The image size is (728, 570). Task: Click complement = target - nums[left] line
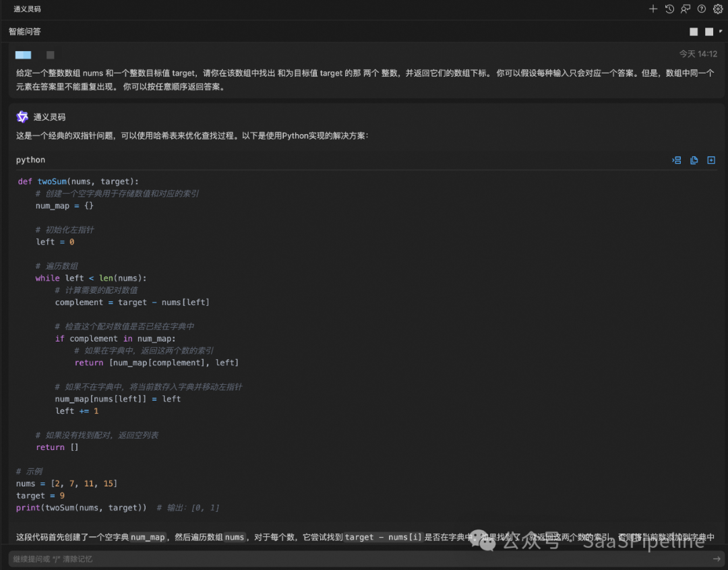(x=132, y=302)
